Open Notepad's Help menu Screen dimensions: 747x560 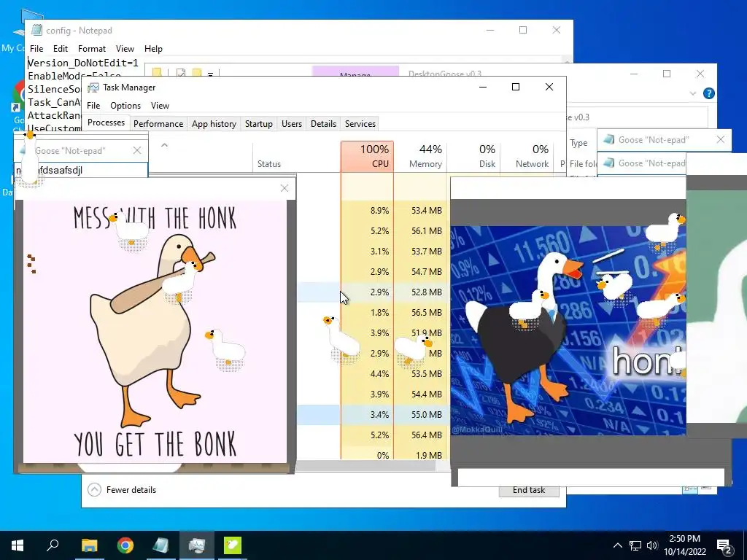click(153, 49)
